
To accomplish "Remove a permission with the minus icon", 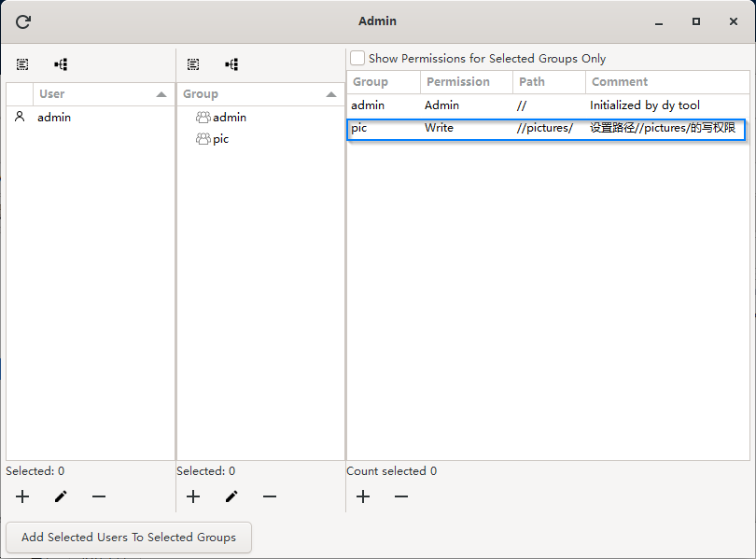I will click(401, 496).
